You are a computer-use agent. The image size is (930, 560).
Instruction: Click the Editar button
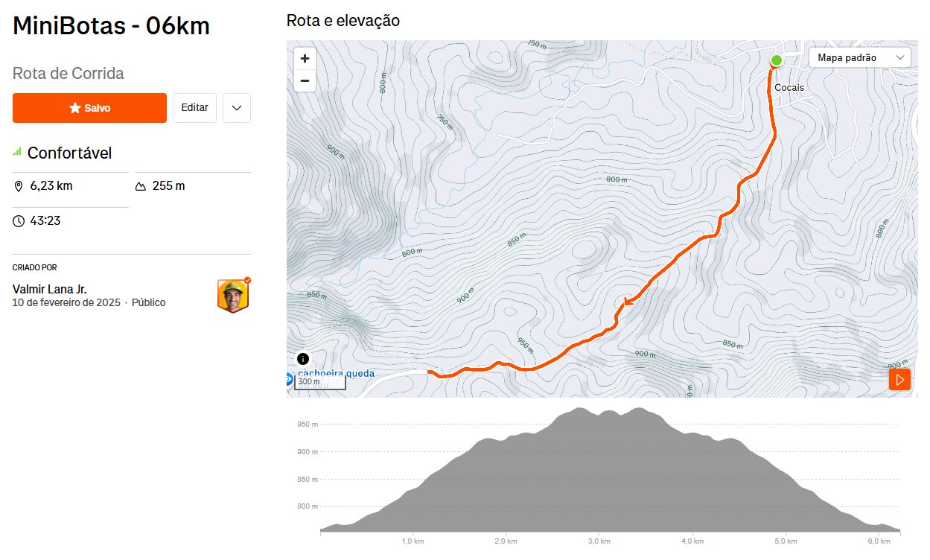(194, 108)
